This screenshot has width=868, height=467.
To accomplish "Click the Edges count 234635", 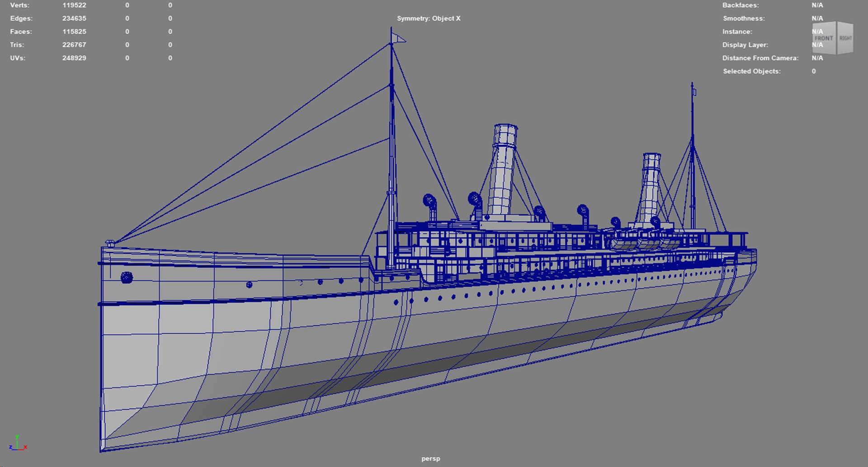I will click(x=74, y=19).
